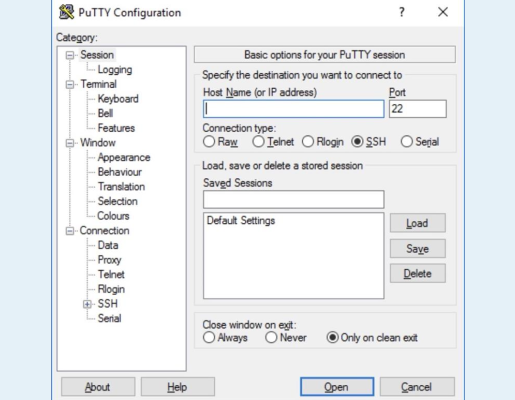Click the Load session button
515x400 pixels.
(x=418, y=223)
